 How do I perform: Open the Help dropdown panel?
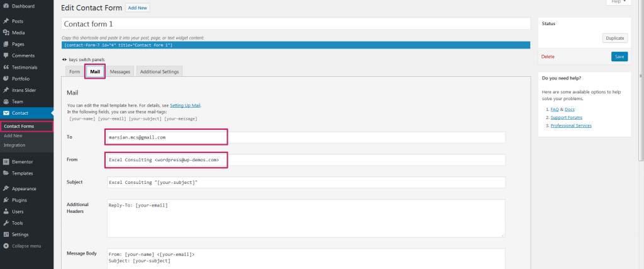(x=618, y=2)
